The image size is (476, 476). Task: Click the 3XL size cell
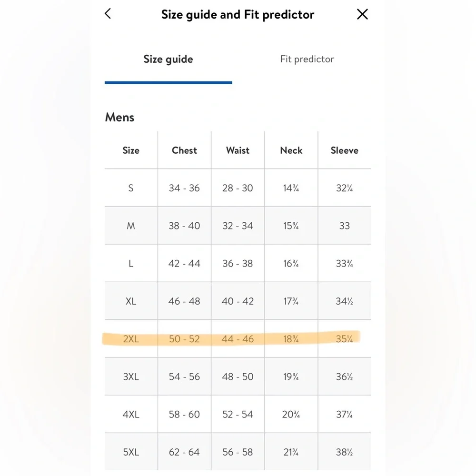(x=131, y=377)
